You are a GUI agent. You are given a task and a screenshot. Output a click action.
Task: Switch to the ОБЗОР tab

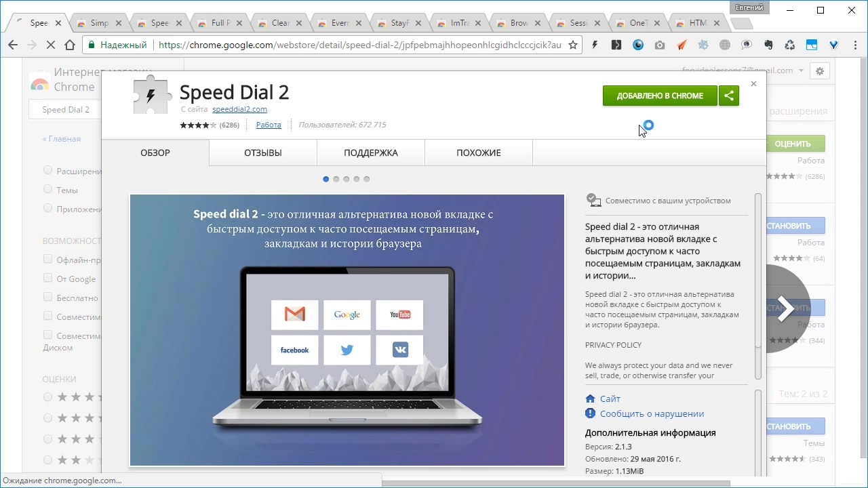pyautogui.click(x=155, y=152)
